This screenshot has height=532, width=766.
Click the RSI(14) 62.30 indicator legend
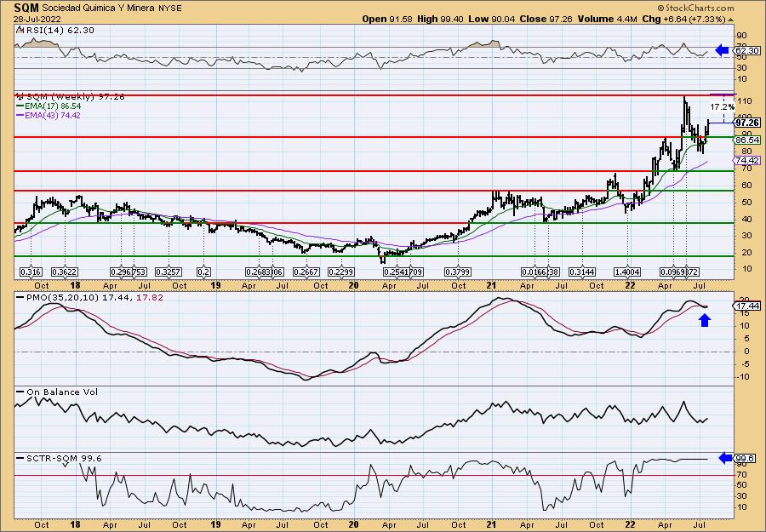coord(54,31)
